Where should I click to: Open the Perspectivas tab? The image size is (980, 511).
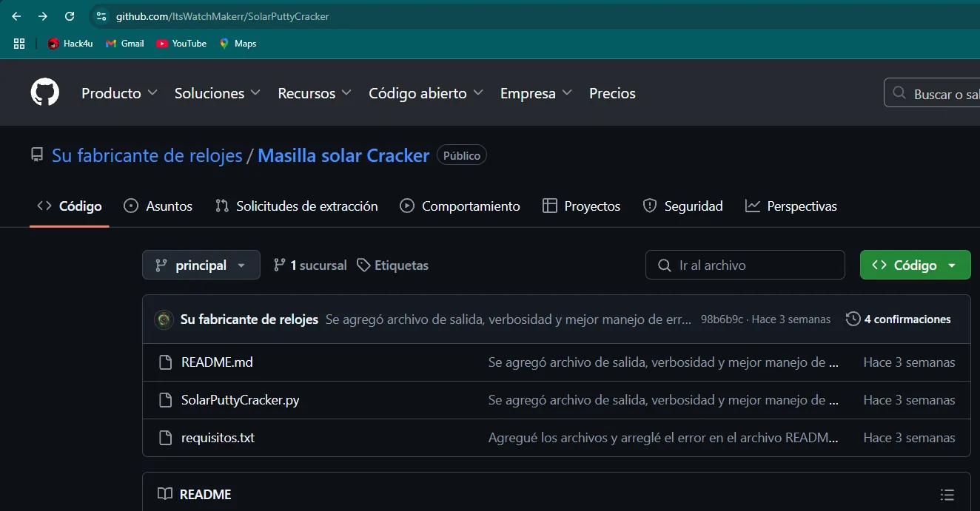pos(791,206)
